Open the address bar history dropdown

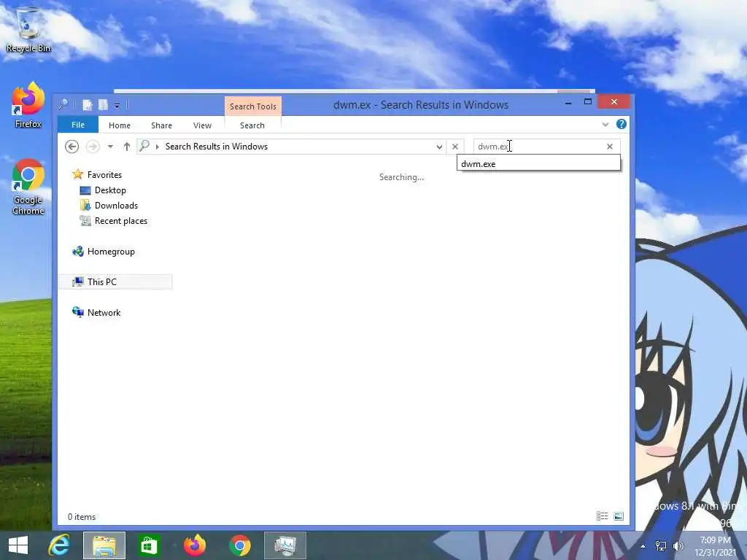[439, 147]
